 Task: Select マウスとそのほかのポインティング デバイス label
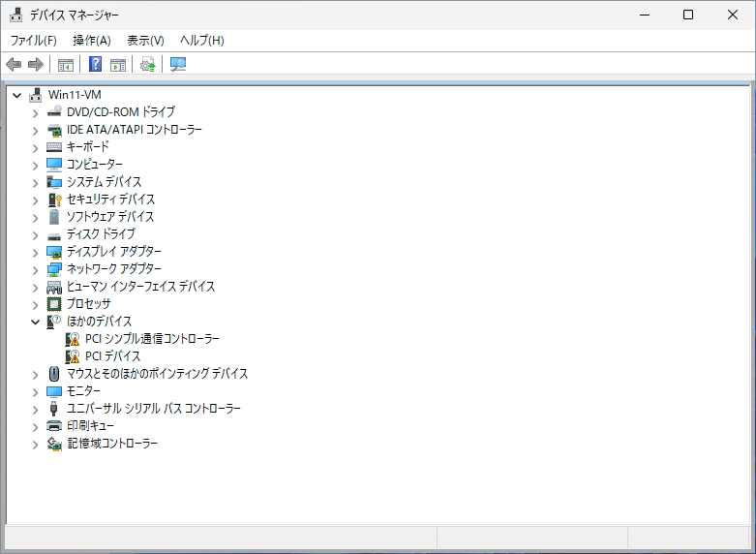pos(157,374)
